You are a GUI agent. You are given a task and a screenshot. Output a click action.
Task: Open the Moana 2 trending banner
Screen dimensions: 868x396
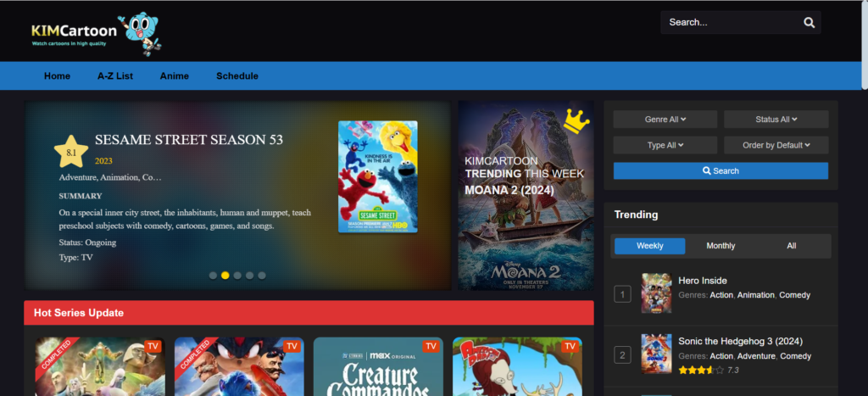526,195
